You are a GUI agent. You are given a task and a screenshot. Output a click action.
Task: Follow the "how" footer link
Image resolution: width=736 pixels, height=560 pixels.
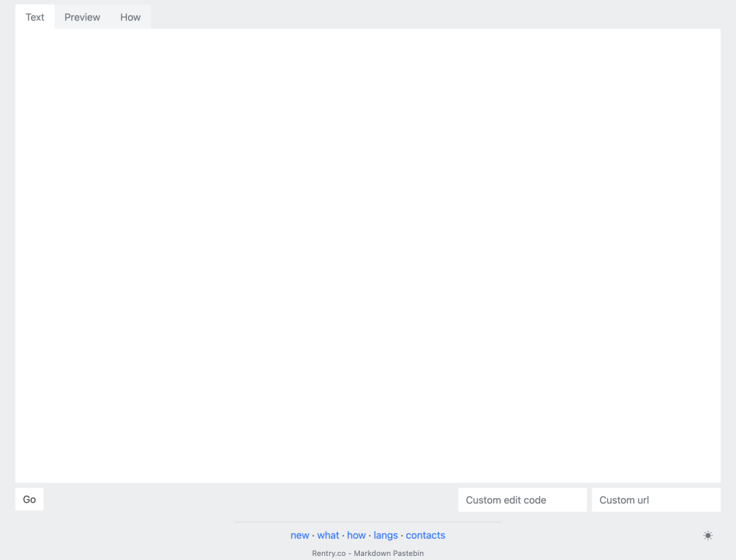(356, 535)
